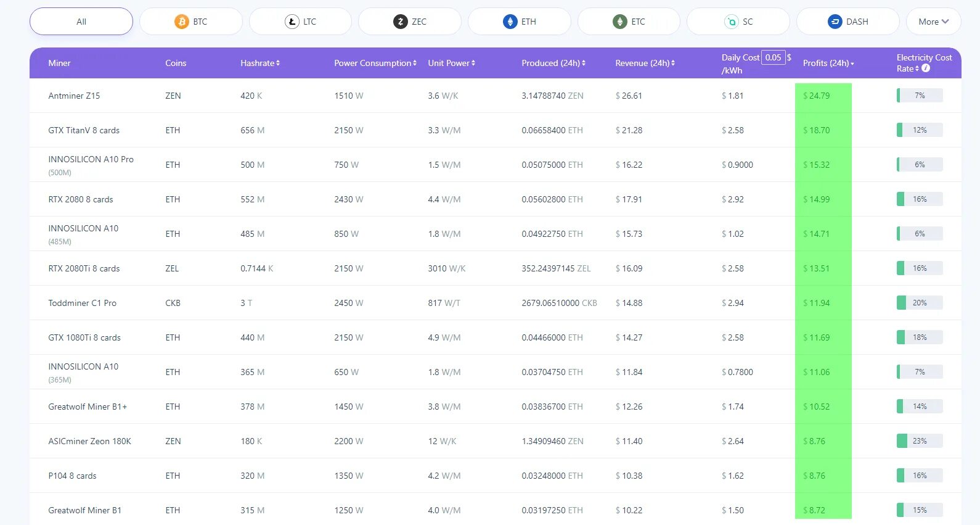Image resolution: width=980 pixels, height=525 pixels.
Task: Click the 2679.06510000 CKB produced value
Action: (559, 303)
